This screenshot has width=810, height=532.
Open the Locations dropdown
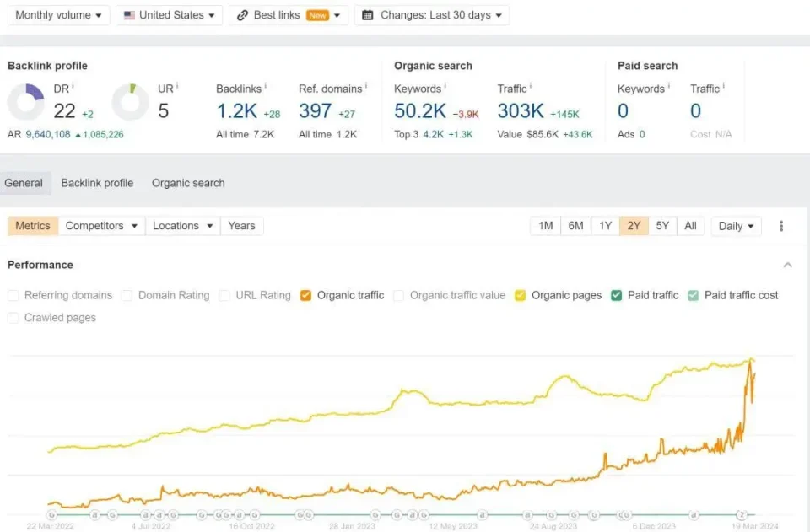pyautogui.click(x=183, y=226)
